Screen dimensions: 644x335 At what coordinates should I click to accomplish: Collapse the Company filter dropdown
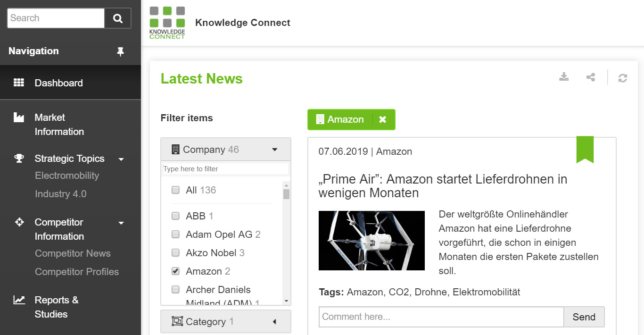click(x=275, y=150)
